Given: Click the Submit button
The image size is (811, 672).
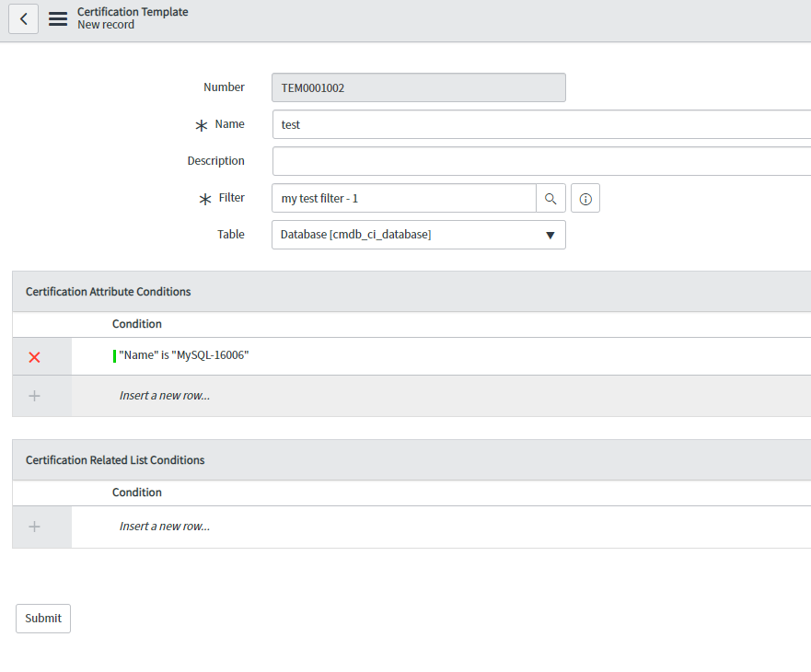Looking at the screenshot, I should coord(42,618).
